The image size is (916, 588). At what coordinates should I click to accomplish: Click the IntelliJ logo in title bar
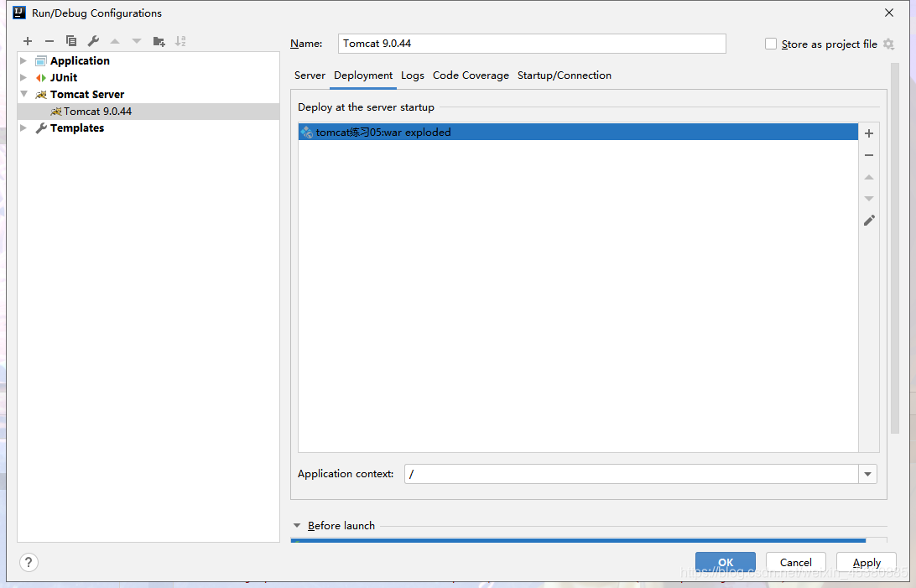point(19,13)
